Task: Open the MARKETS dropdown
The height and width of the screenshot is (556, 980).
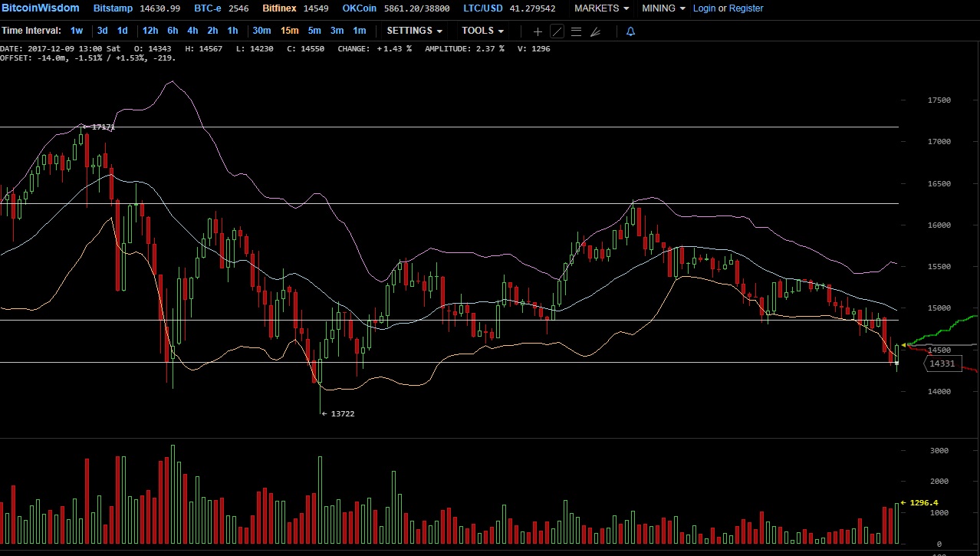Action: pyautogui.click(x=601, y=8)
